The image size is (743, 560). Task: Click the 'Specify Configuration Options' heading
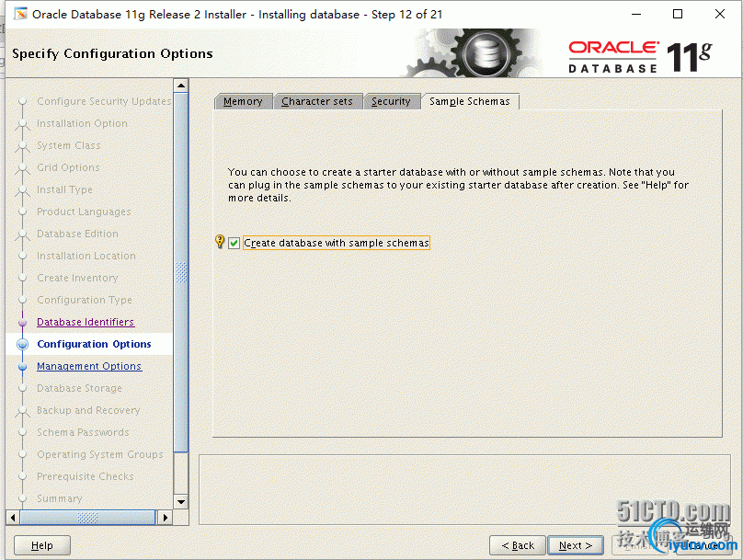point(112,53)
